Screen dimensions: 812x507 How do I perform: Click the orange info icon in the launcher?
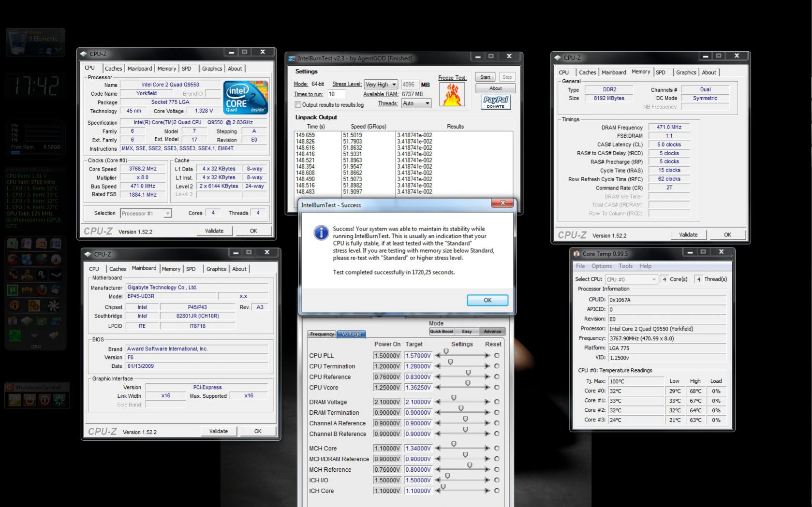pyautogui.click(x=15, y=305)
